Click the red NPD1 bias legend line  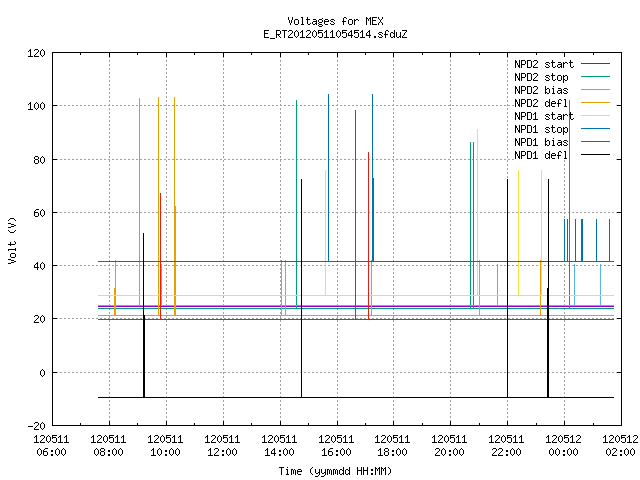595,142
